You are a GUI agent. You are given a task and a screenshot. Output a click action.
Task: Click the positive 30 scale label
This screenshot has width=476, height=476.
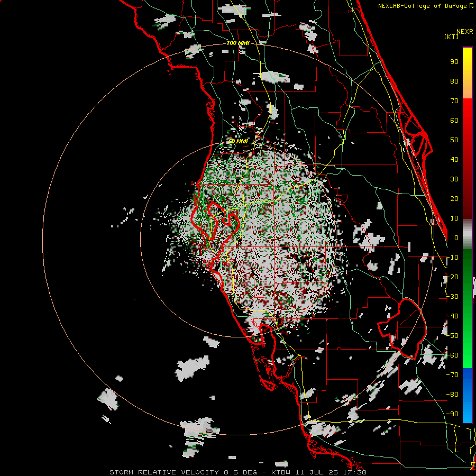454,179
